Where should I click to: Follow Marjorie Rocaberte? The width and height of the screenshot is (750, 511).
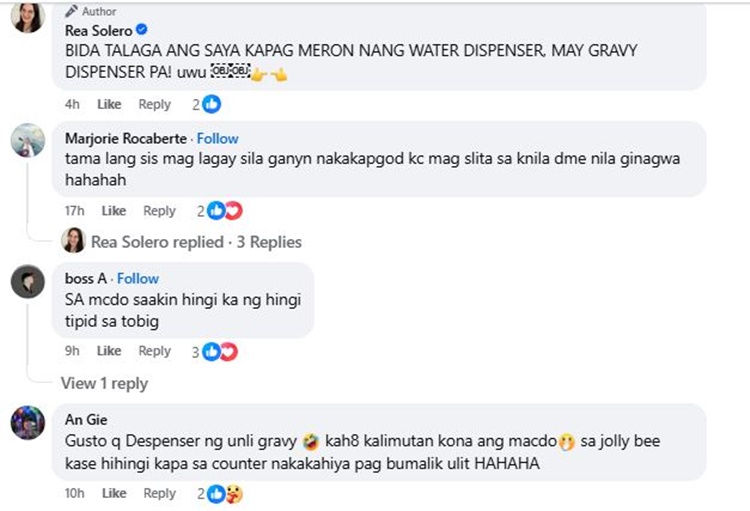[x=218, y=138]
